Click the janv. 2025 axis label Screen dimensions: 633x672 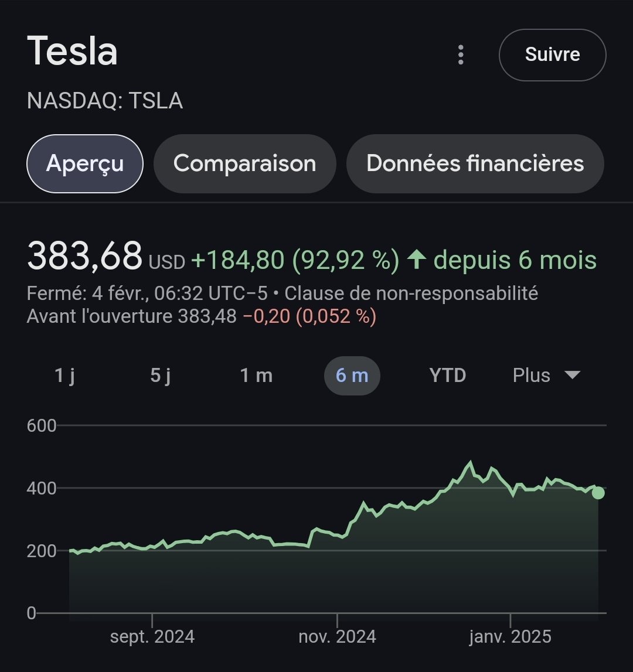tap(510, 636)
